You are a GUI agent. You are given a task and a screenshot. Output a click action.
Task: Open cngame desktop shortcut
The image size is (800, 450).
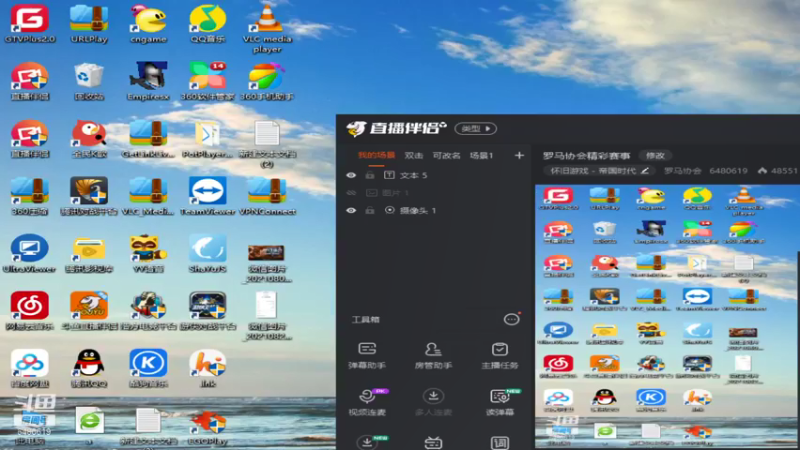(x=148, y=24)
